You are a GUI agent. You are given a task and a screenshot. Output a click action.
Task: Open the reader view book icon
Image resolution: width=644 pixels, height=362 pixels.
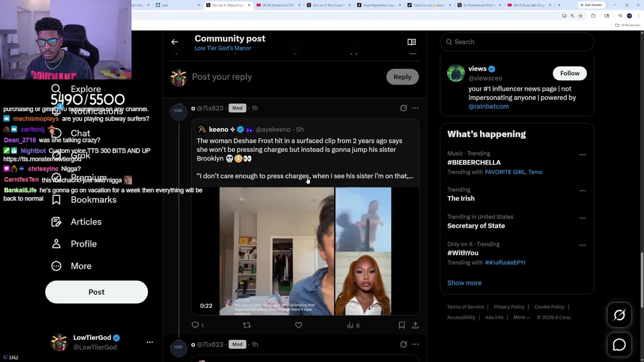point(412,42)
